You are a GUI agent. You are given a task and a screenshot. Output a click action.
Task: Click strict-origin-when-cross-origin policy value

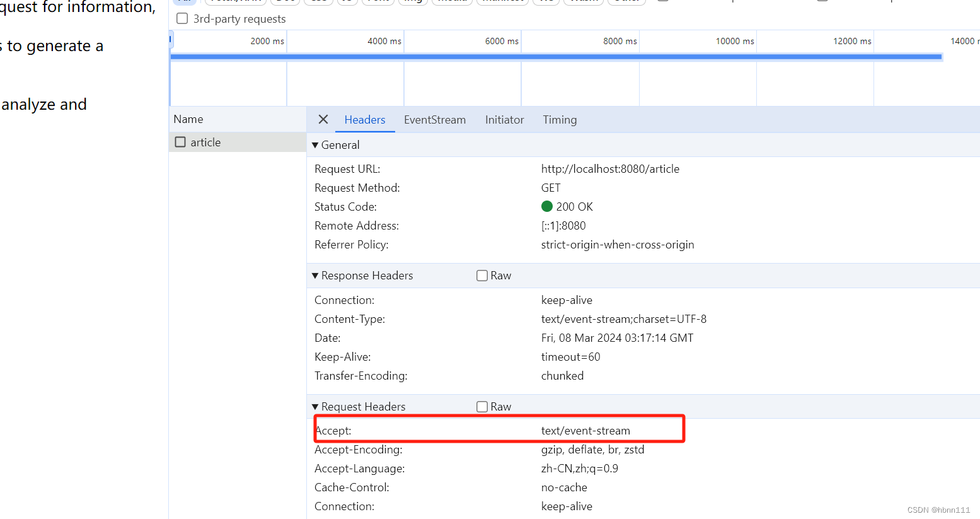[x=618, y=245]
